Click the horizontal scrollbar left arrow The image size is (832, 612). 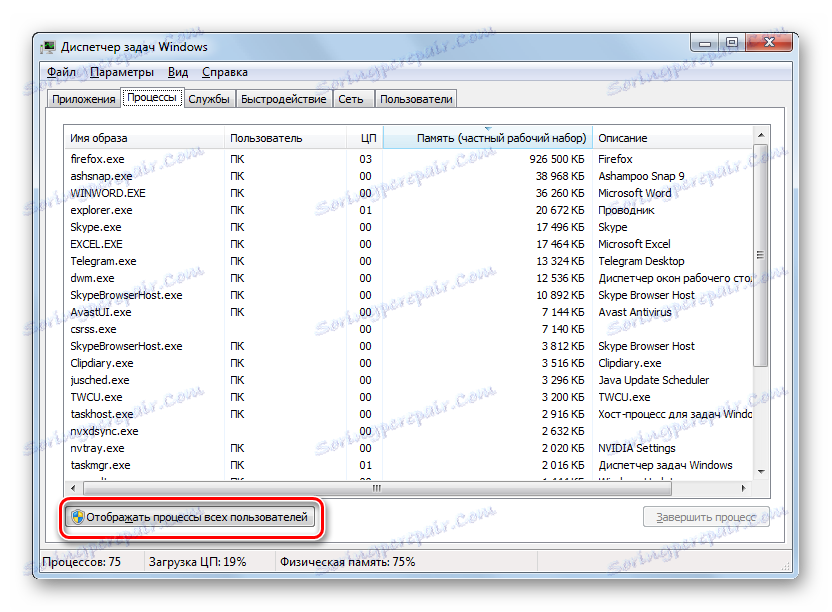coord(73,488)
